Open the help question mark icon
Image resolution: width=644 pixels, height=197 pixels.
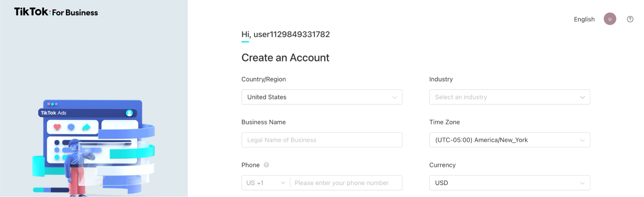[630, 19]
